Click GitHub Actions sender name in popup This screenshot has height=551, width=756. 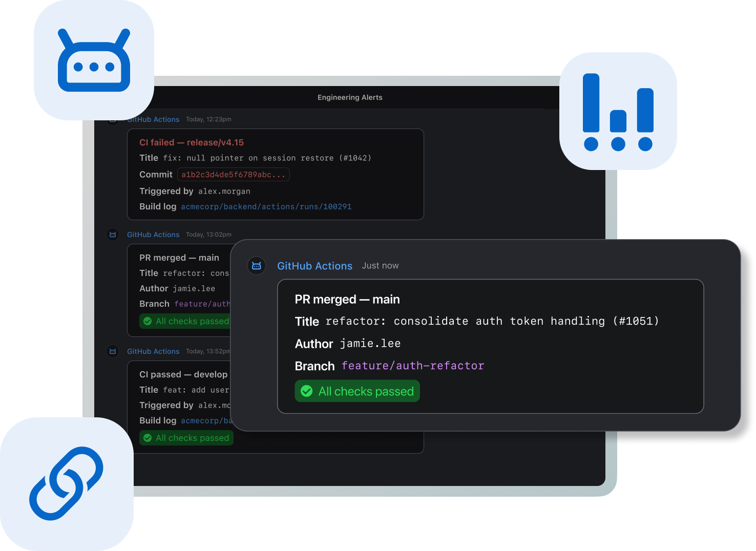point(314,266)
